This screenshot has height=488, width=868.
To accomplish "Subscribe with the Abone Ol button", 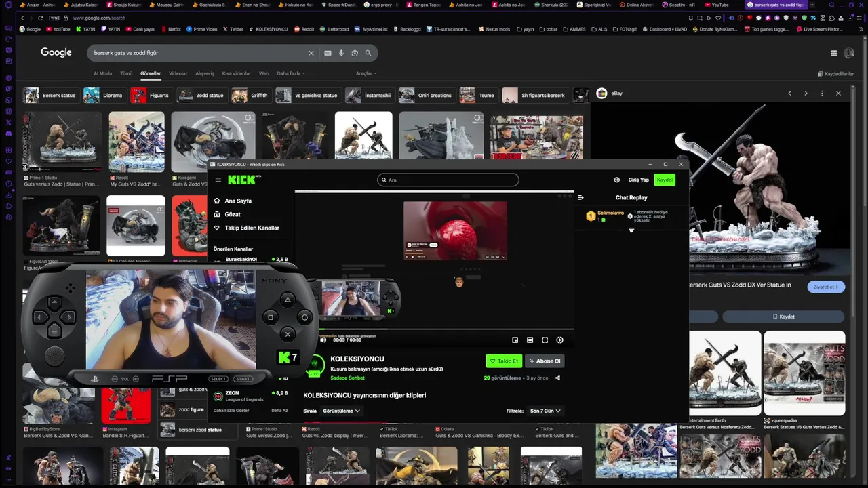I will point(545,361).
